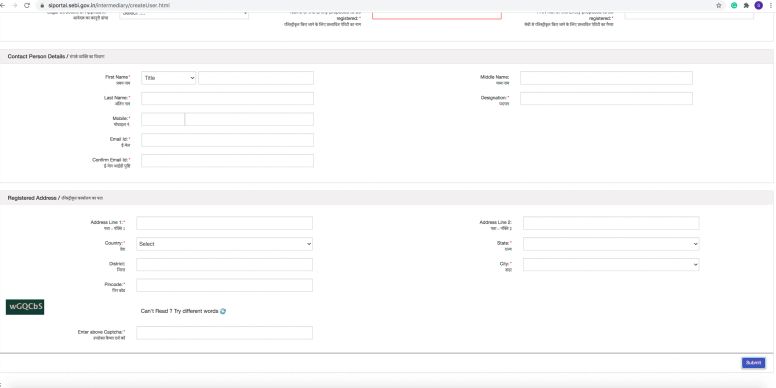Reload the page with the browser refresh icon
The width and height of the screenshot is (776, 388).
(27, 5)
